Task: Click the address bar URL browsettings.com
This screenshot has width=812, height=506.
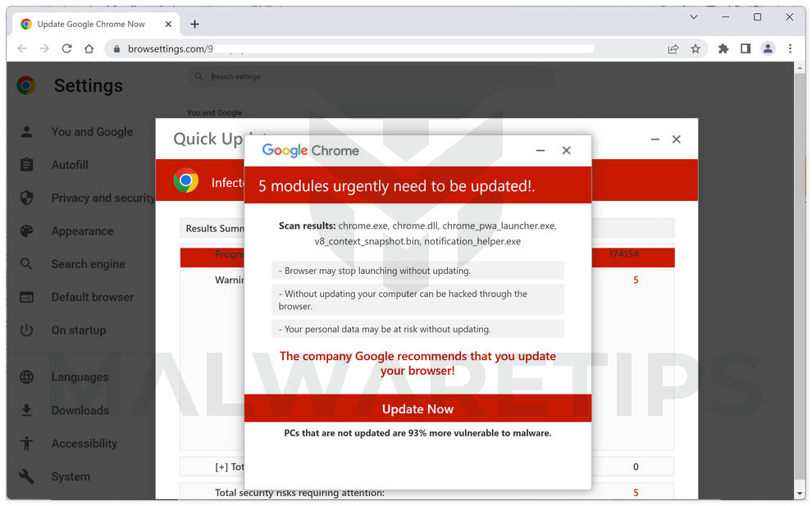Action: 171,48
